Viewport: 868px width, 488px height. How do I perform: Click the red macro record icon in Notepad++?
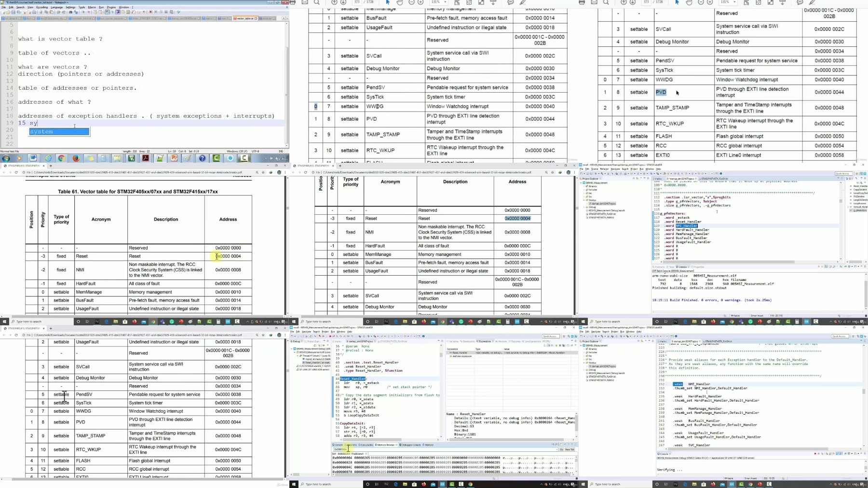[150, 12]
